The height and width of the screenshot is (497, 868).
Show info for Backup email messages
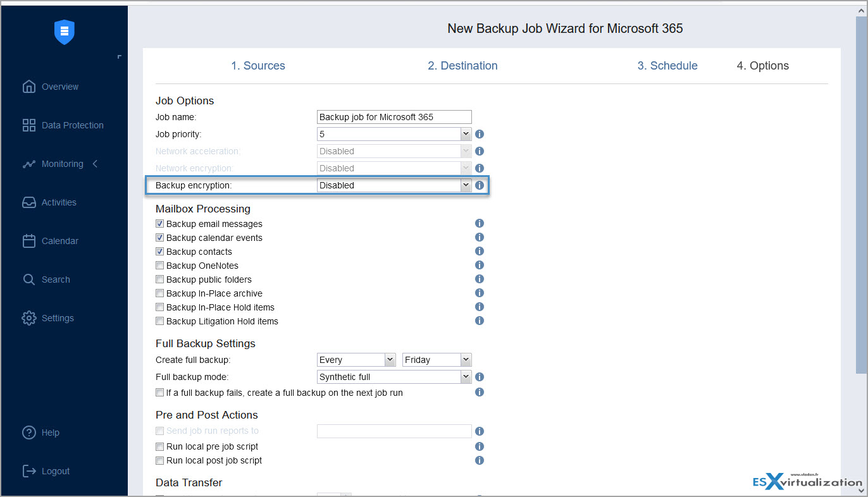[x=480, y=223]
